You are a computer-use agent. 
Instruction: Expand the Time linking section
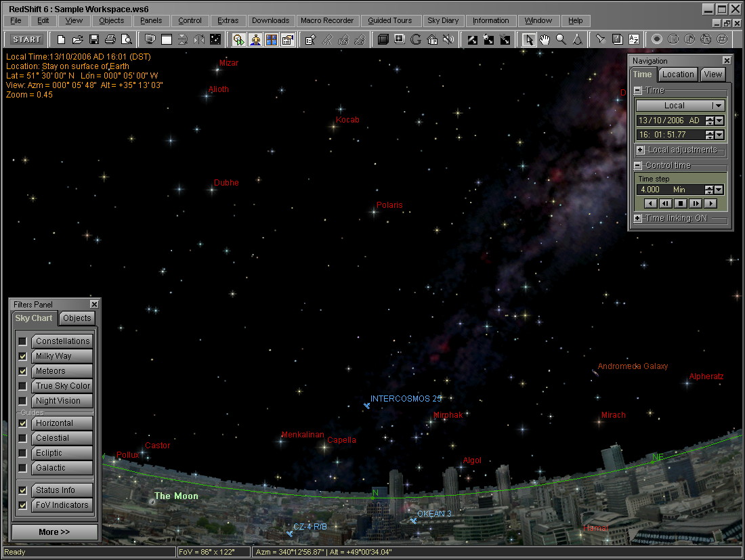click(x=639, y=219)
